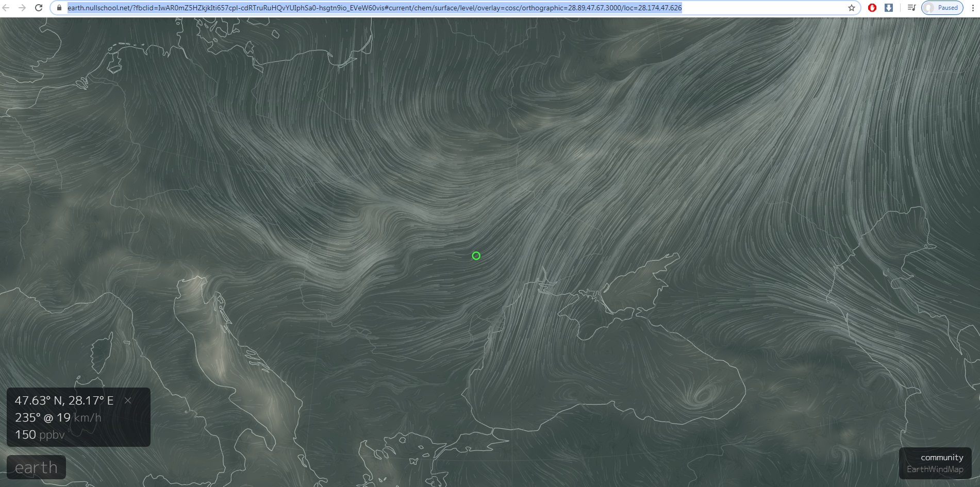Go forward to next page
980x487 pixels.
[22, 8]
